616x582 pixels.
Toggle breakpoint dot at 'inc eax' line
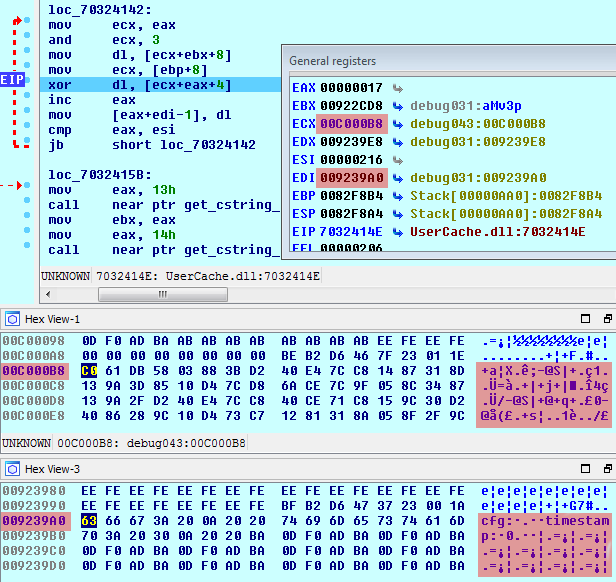[27, 95]
